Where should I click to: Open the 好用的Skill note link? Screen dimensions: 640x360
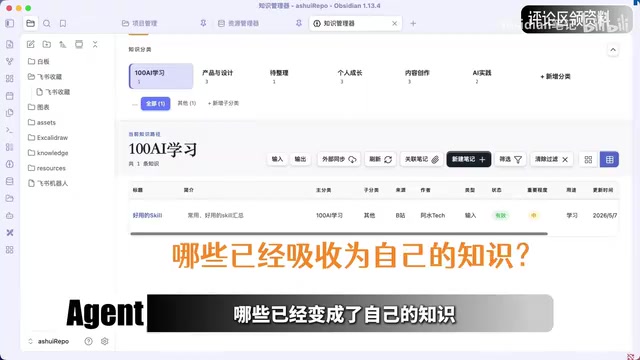pyautogui.click(x=147, y=215)
